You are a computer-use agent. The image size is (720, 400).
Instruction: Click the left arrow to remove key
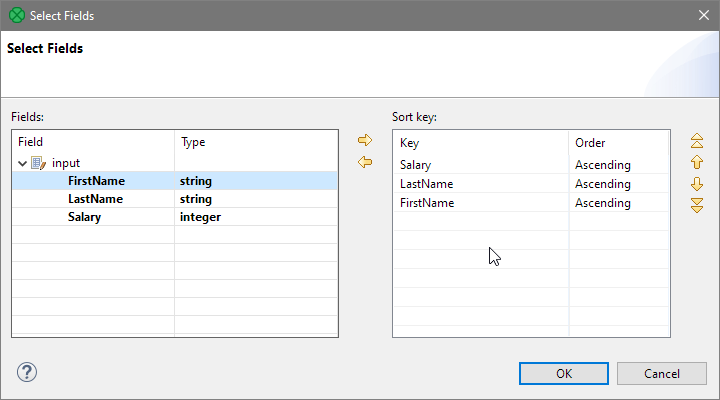pos(365,162)
